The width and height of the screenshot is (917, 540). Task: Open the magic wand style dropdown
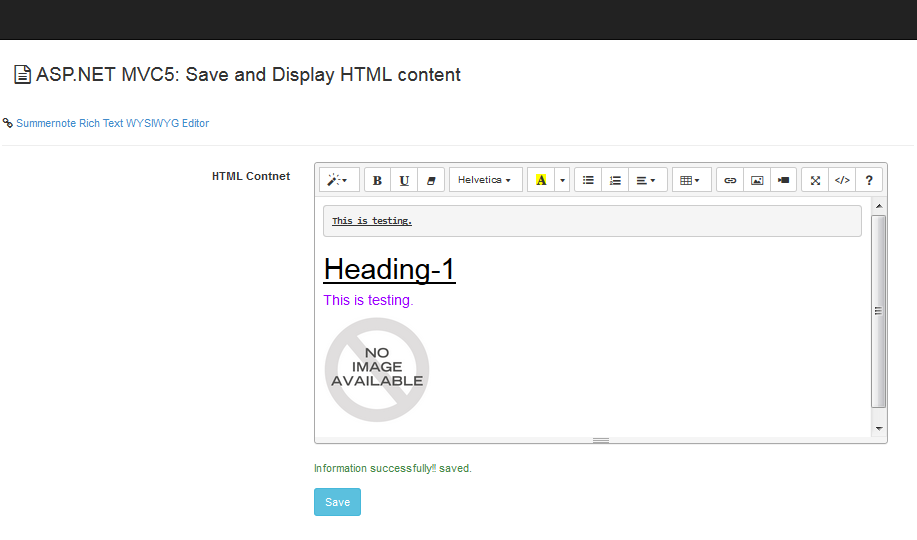(x=339, y=180)
